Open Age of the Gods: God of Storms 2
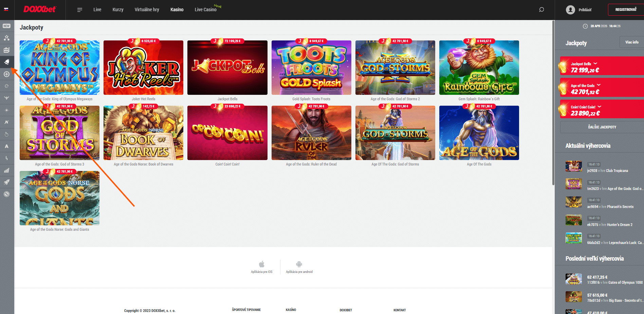Viewport: 644px width, 314px height. [395, 68]
